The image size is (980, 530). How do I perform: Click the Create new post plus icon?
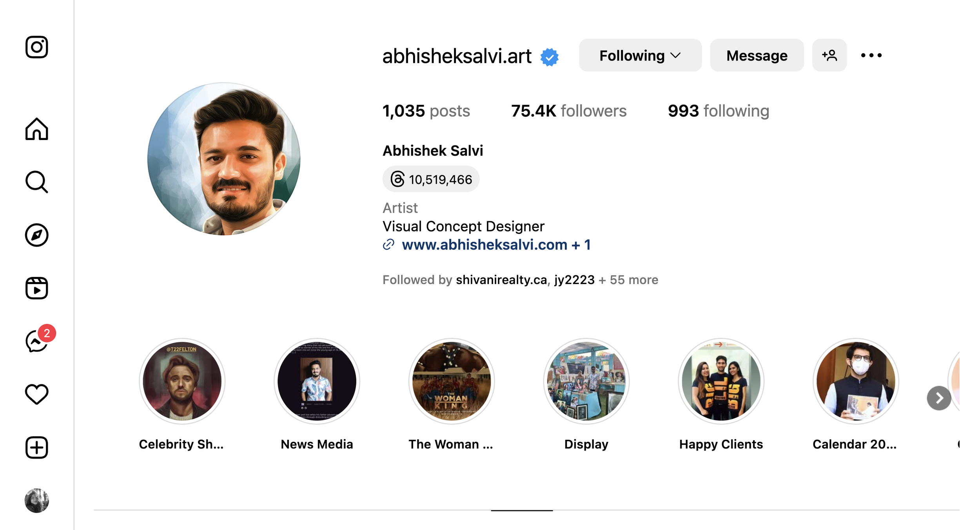37,447
